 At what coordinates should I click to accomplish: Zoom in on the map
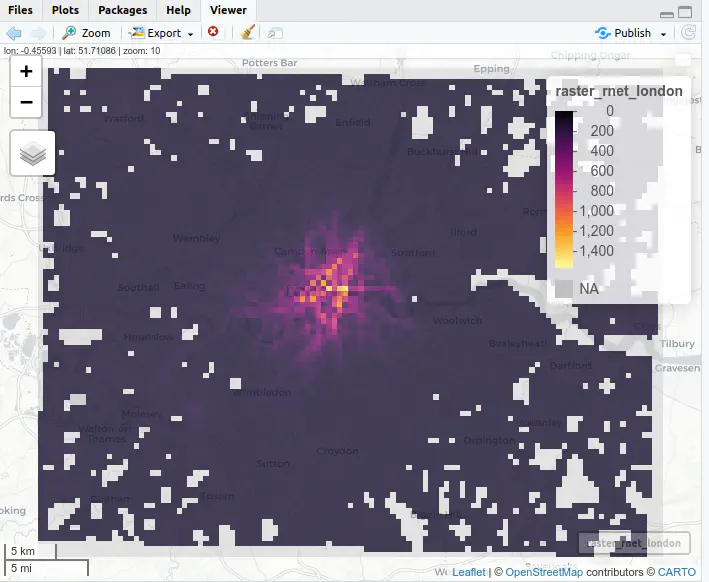(26, 71)
